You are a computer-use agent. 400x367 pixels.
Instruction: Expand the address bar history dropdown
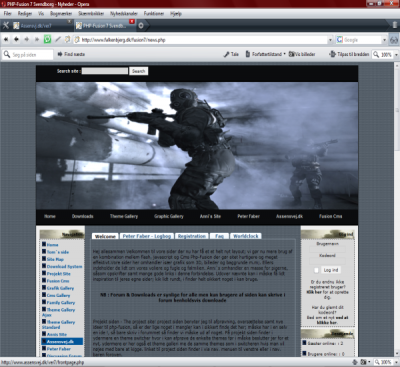coord(330,40)
